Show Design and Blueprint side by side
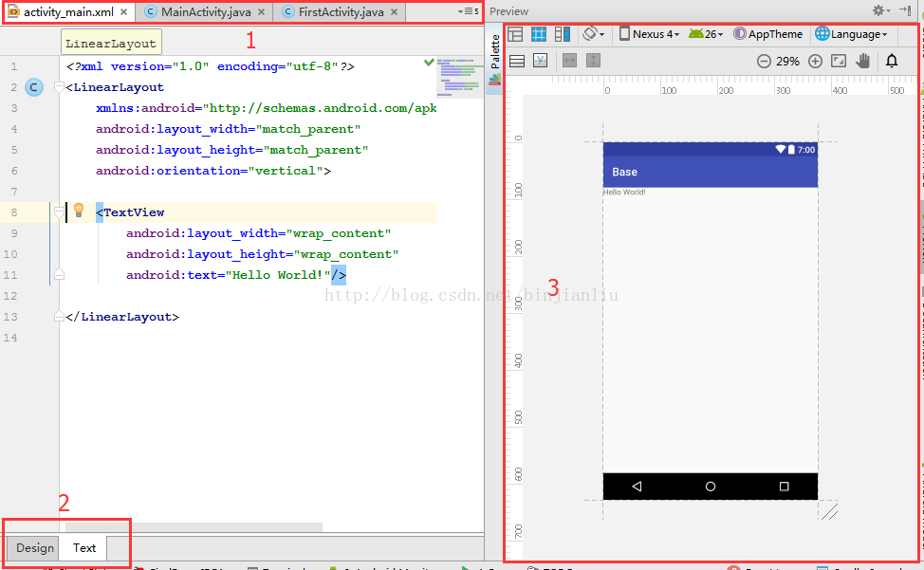Image resolution: width=924 pixels, height=570 pixels. [x=563, y=34]
